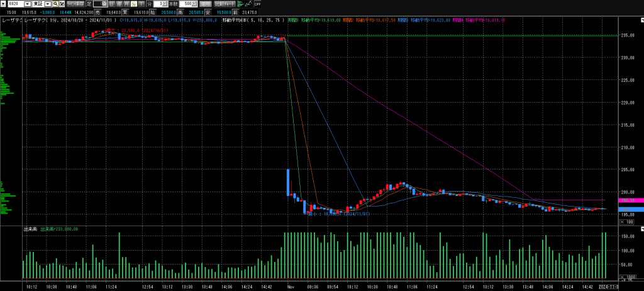
Task: Open the stock code 6920 dropdown
Action: pyautogui.click(x=27, y=4)
